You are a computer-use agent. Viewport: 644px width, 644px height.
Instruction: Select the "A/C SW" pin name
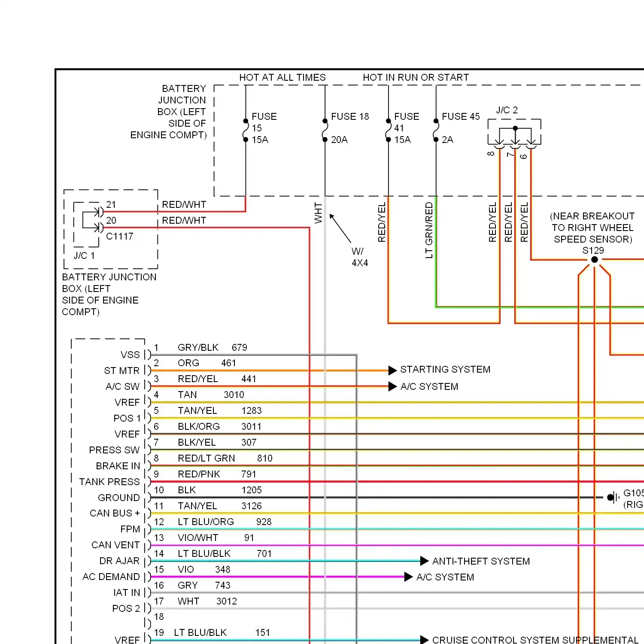point(123,387)
